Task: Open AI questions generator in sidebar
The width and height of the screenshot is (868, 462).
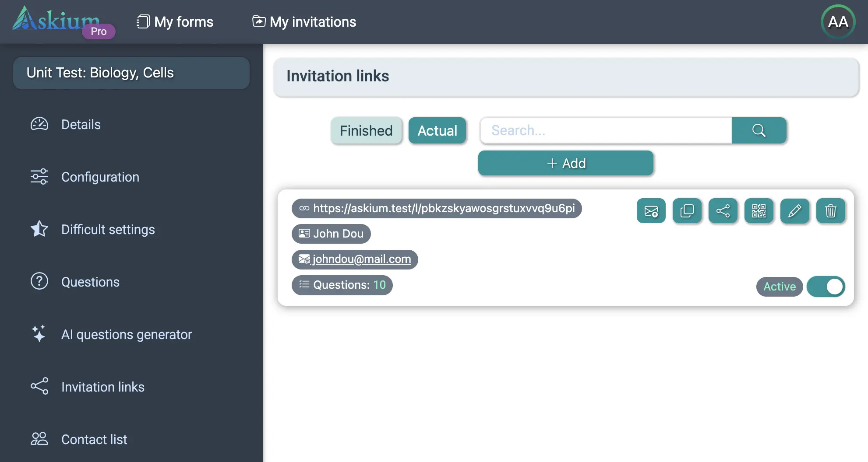Action: 126,335
